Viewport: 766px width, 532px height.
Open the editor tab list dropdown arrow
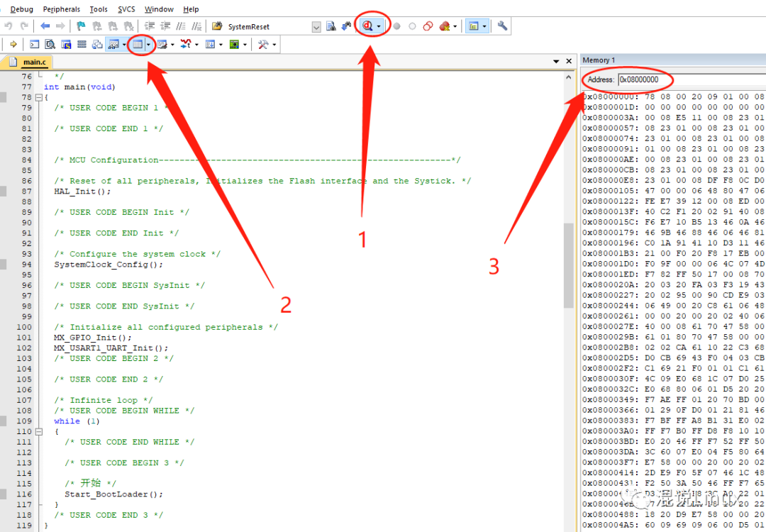point(556,62)
